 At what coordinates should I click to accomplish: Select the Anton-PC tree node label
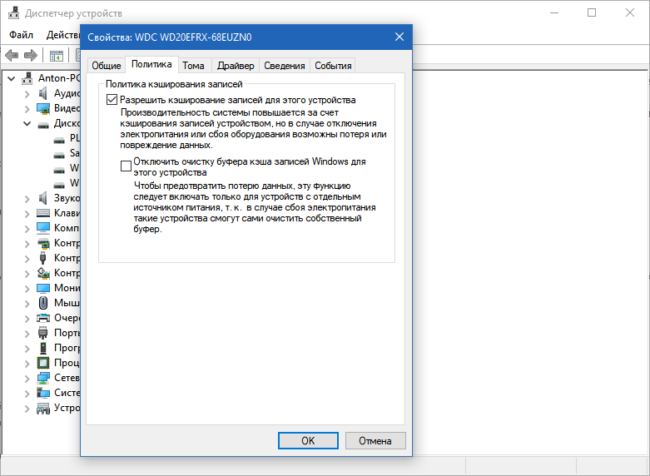(59, 78)
